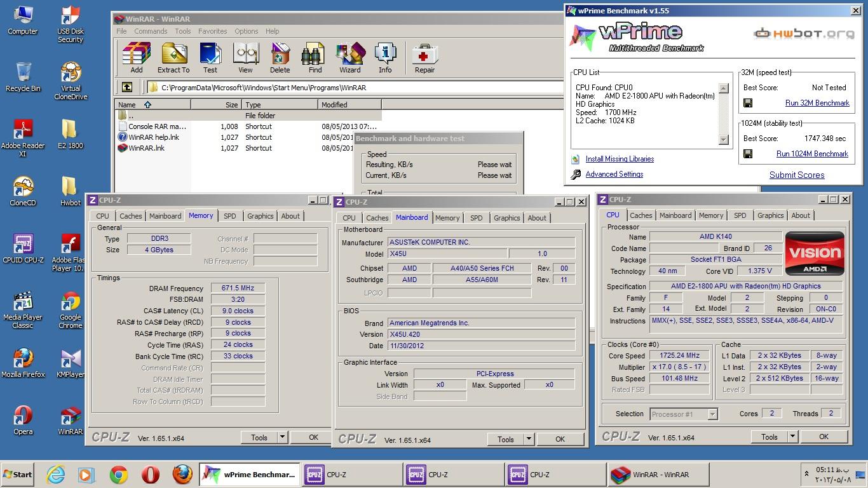868x488 pixels.
Task: Click the Test archive icon in WinRAR
Action: click(210, 58)
